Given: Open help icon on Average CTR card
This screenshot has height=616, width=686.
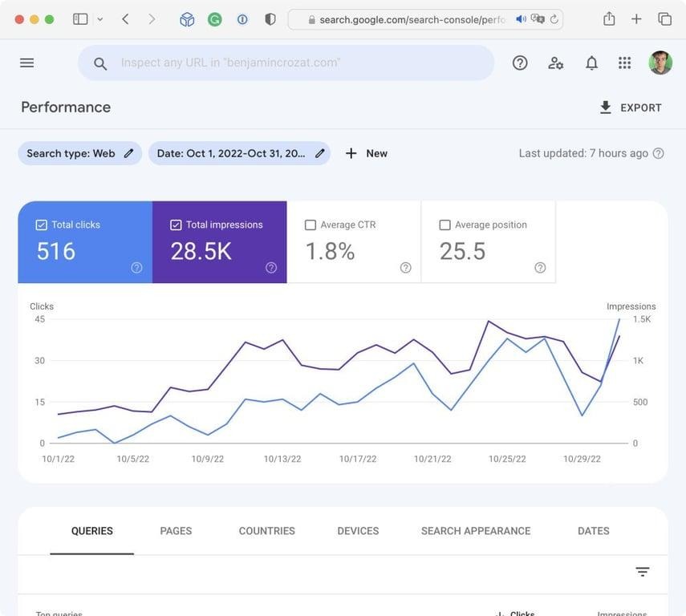Looking at the screenshot, I should [405, 268].
